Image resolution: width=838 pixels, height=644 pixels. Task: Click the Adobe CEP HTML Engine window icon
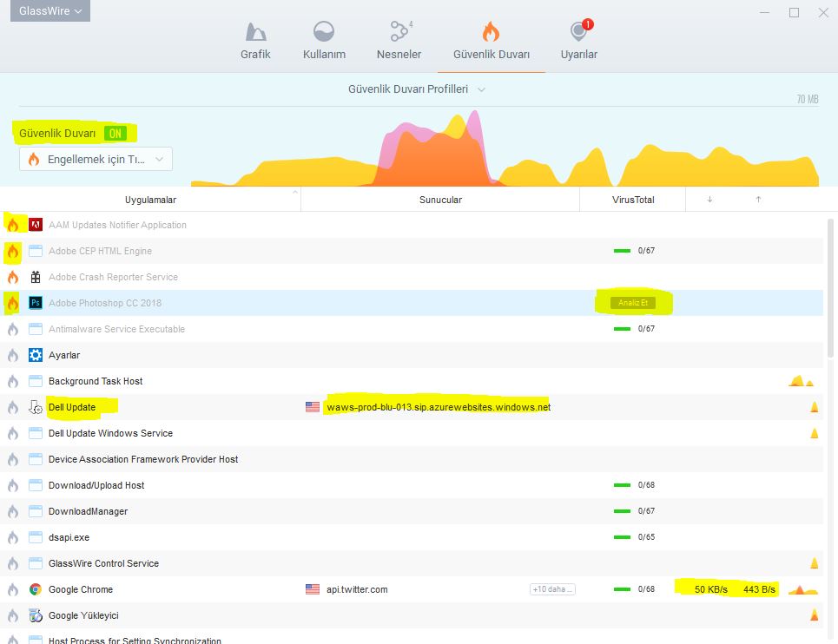pos(36,251)
